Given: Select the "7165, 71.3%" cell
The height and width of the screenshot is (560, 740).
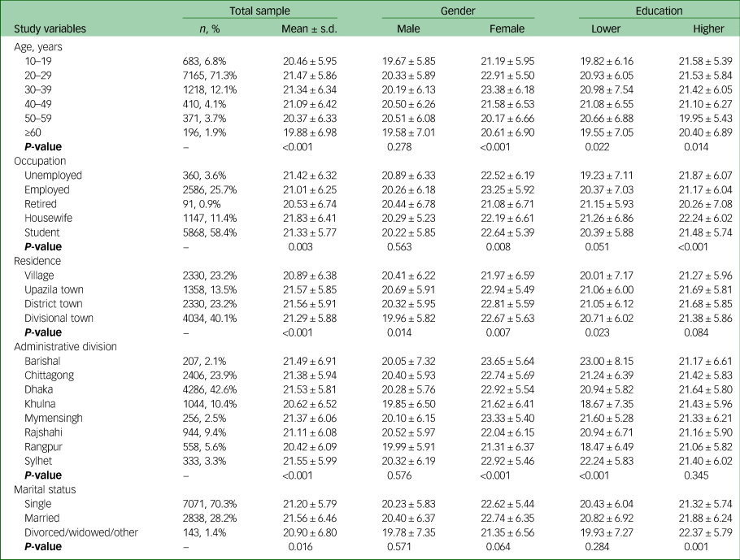Looking at the screenshot, I should [207, 75].
